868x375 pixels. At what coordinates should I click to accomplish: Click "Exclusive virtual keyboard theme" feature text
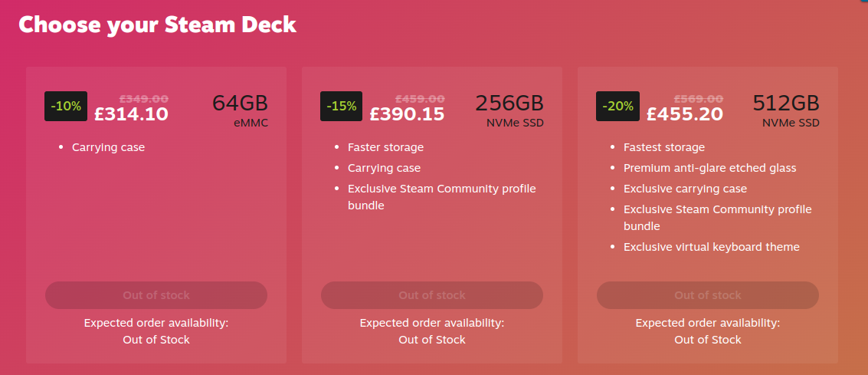click(711, 247)
